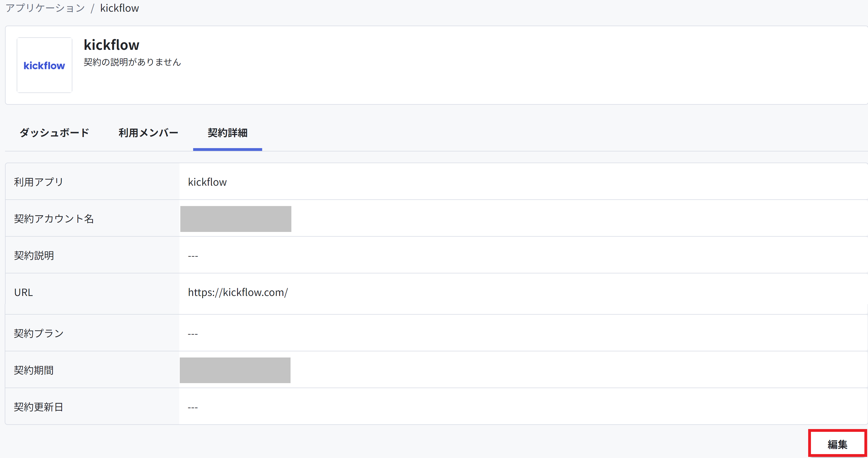Click the --- value in 契約説明 row

(193, 256)
